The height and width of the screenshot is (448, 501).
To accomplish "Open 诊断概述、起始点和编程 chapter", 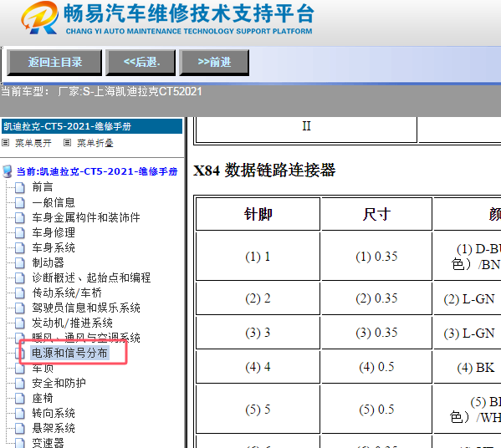I will point(91,277).
